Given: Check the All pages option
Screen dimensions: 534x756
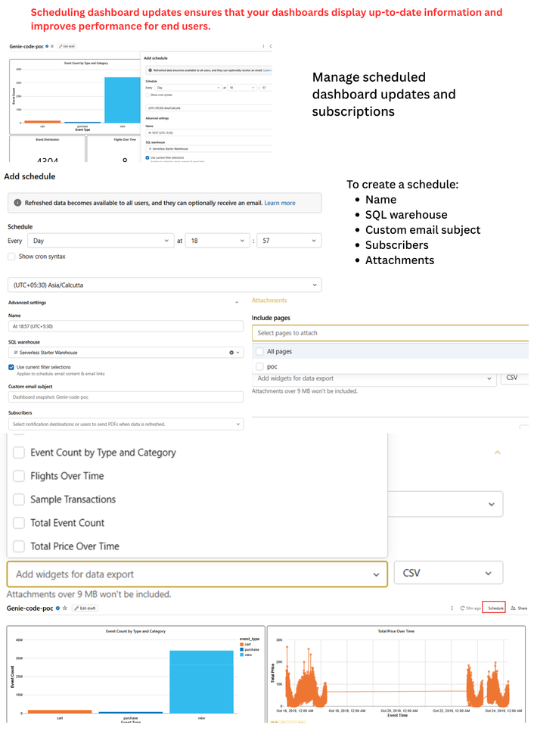Looking at the screenshot, I should tap(259, 351).
